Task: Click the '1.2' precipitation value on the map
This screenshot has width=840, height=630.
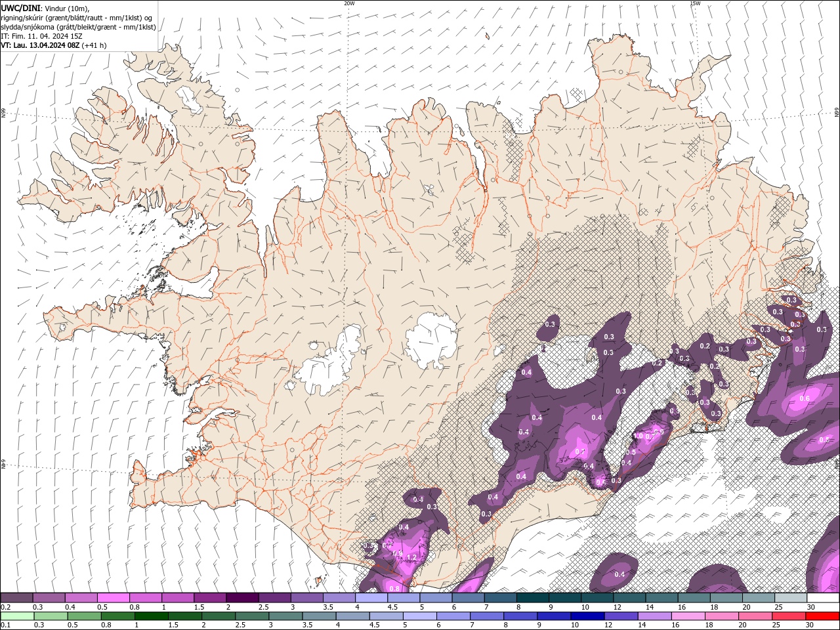Action: click(x=411, y=558)
